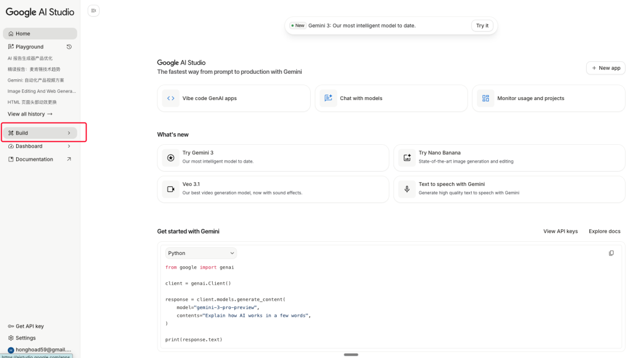
Task: Expand the Build menu chevron
Action: click(69, 133)
